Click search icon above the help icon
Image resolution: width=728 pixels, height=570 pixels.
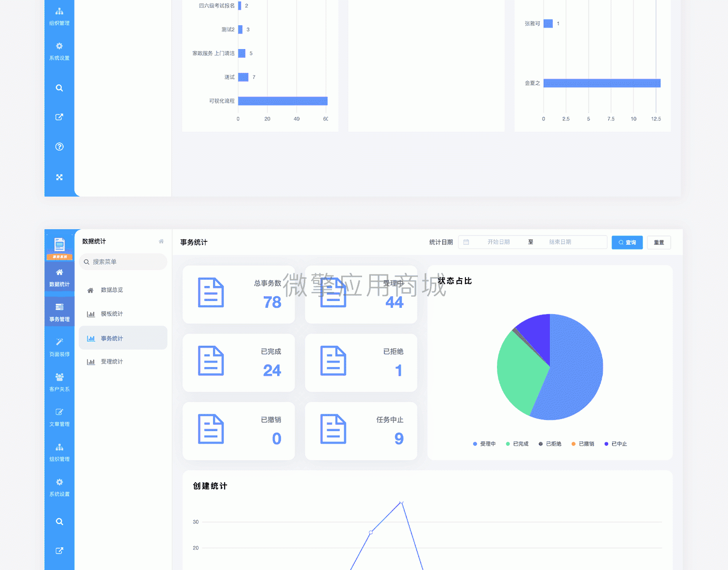pyautogui.click(x=59, y=88)
